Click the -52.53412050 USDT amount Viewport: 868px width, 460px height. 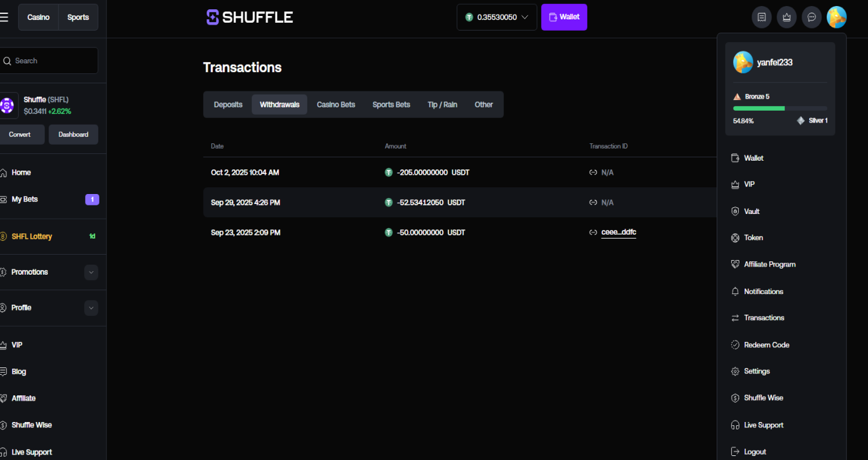431,203
